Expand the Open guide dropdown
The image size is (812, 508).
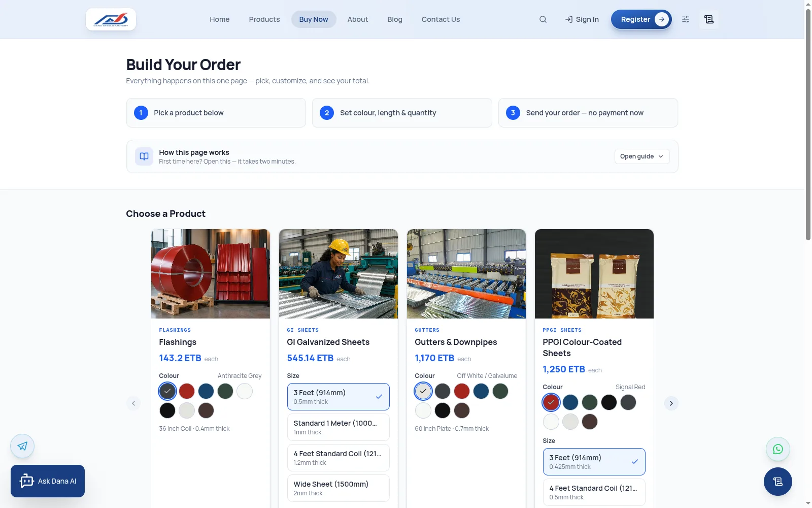point(642,156)
